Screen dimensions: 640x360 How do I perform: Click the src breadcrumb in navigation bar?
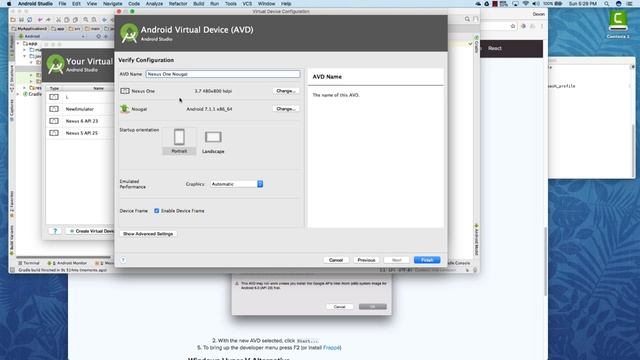point(74,29)
